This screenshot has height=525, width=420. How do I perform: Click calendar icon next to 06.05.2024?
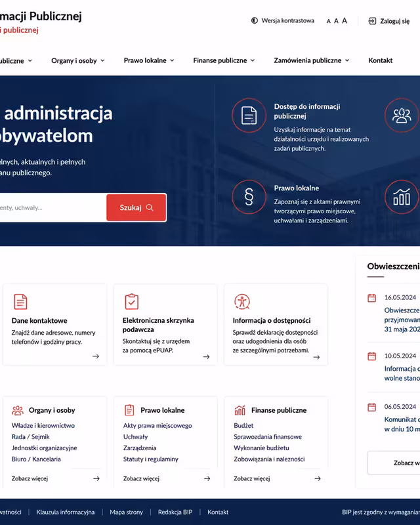coord(372,407)
